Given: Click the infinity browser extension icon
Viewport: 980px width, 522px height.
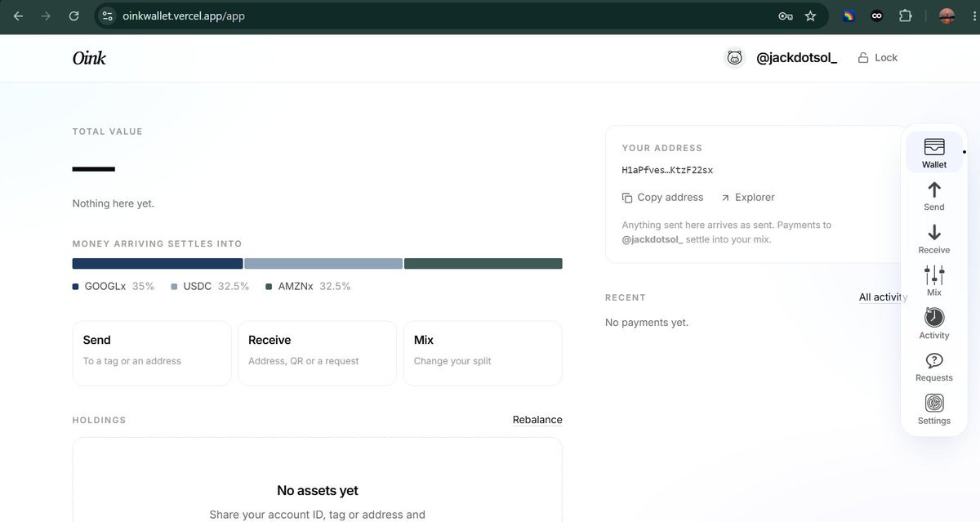Looking at the screenshot, I should (876, 16).
